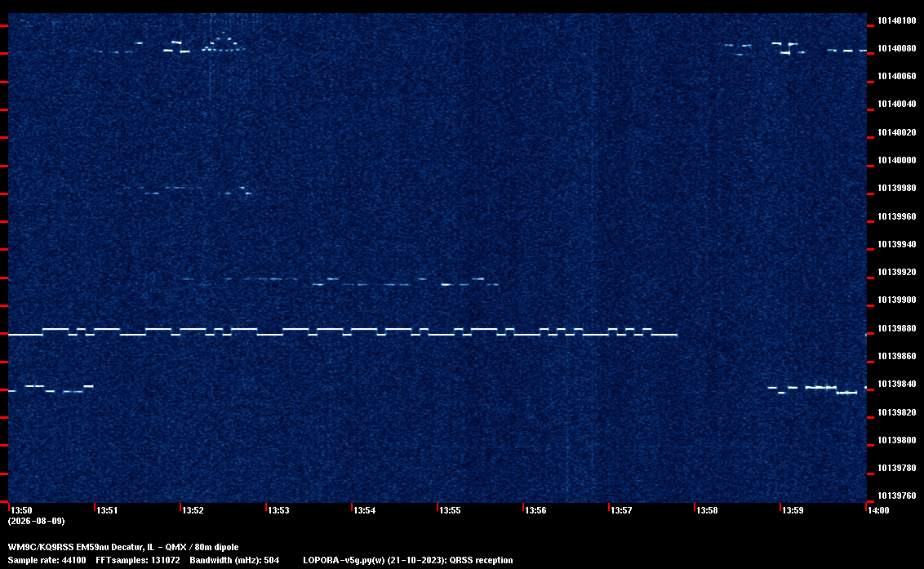
Task: Click the 10139760 frequency label
Action: 897,496
